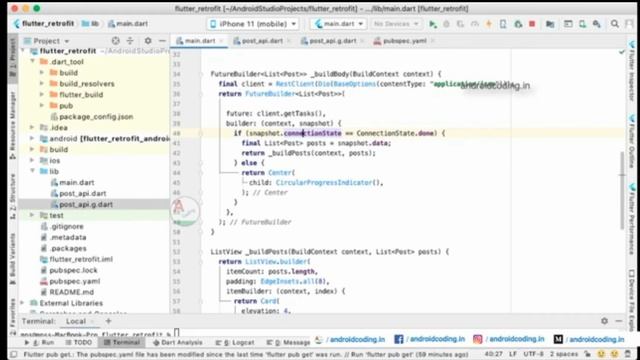This screenshot has width=640, height=360.
Task: Expand the test folder
Action: [32, 215]
